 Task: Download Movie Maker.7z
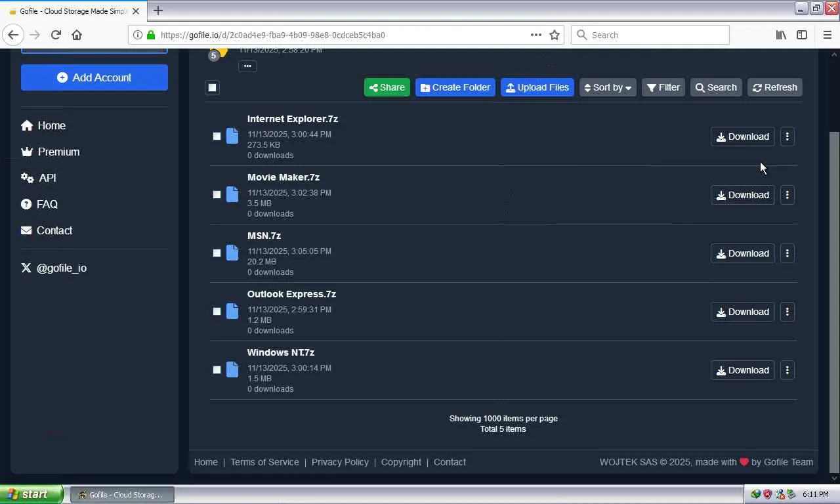(x=743, y=195)
